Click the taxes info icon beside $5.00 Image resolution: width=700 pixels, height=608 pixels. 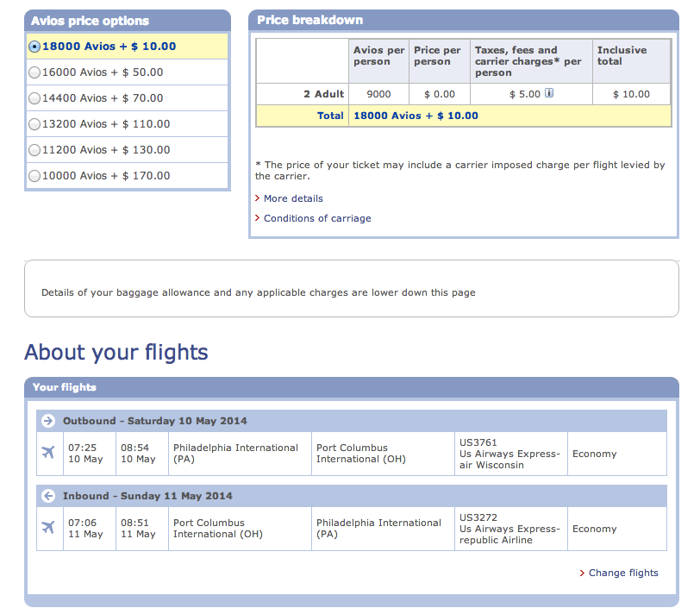coord(549,93)
